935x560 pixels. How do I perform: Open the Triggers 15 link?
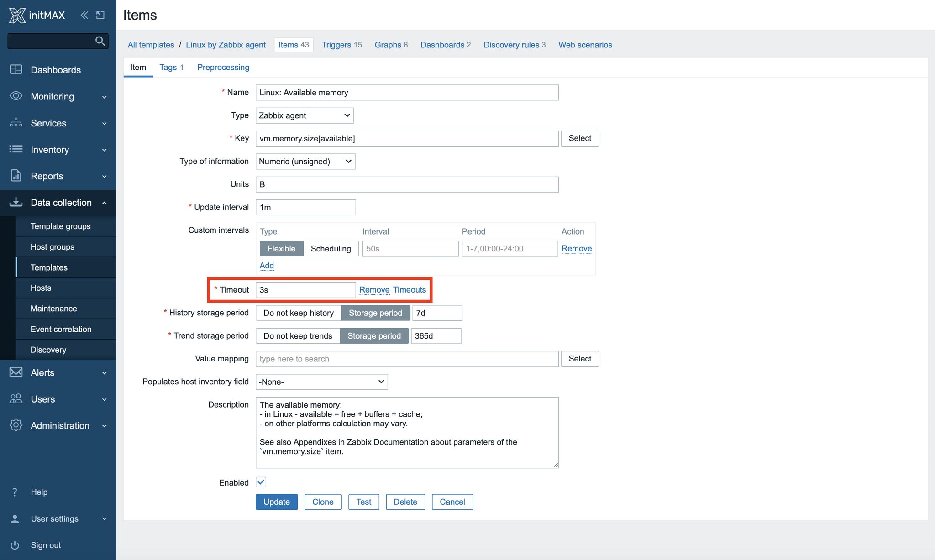341,45
